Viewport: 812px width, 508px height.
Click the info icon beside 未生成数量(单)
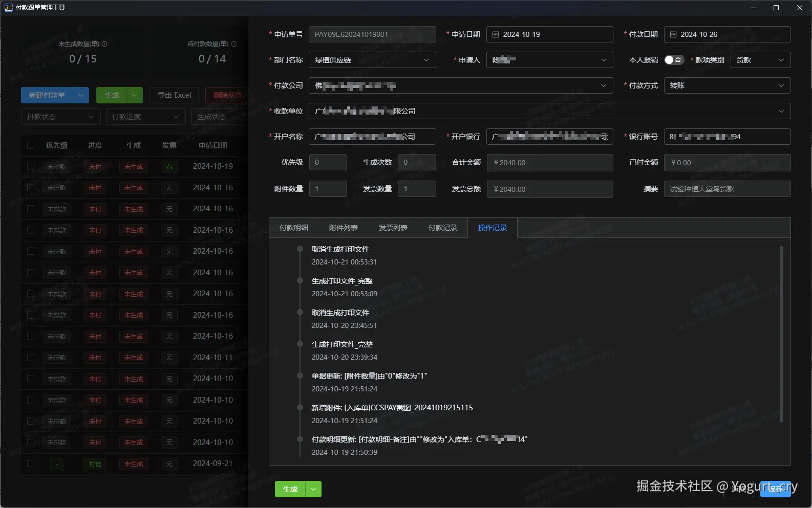(x=104, y=44)
